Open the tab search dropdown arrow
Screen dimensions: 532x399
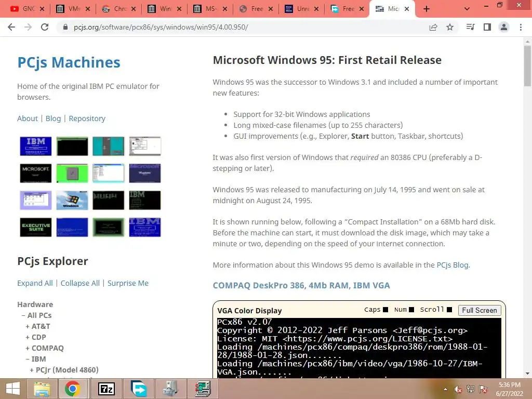coord(467,9)
